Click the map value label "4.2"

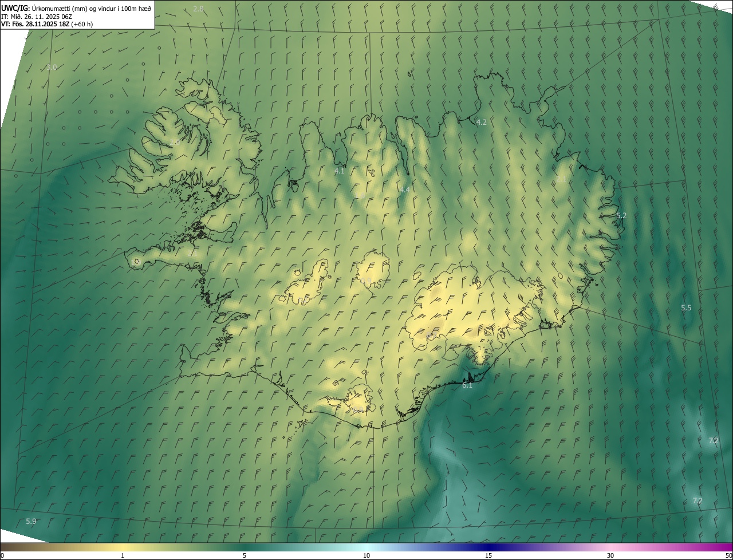click(x=482, y=122)
